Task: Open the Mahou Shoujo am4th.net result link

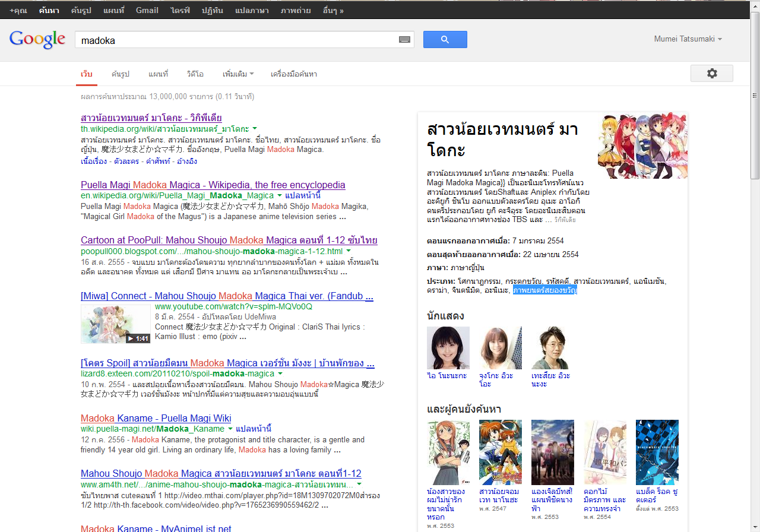Action: (221, 474)
